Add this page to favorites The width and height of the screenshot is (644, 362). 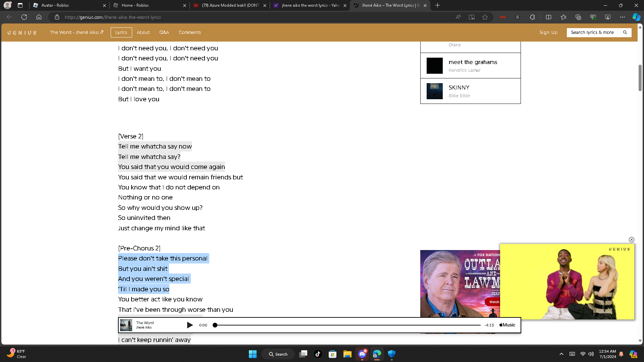(485, 17)
